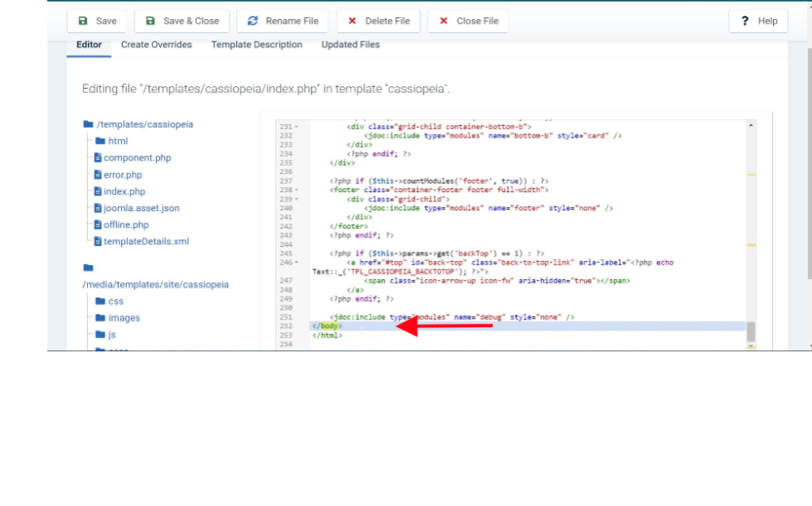Click the error.php file icon

pos(97,175)
